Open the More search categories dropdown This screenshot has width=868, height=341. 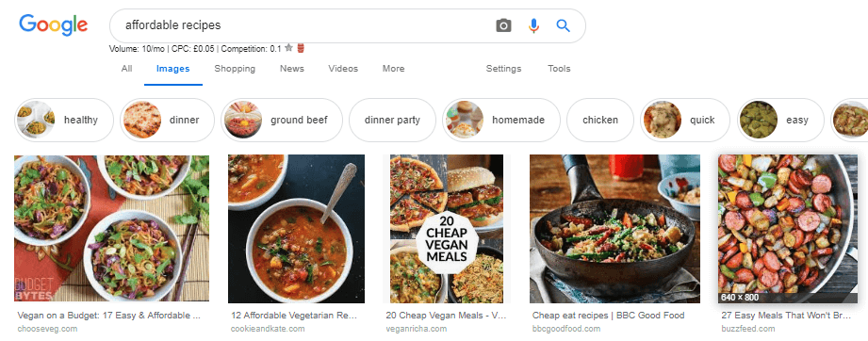[393, 69]
